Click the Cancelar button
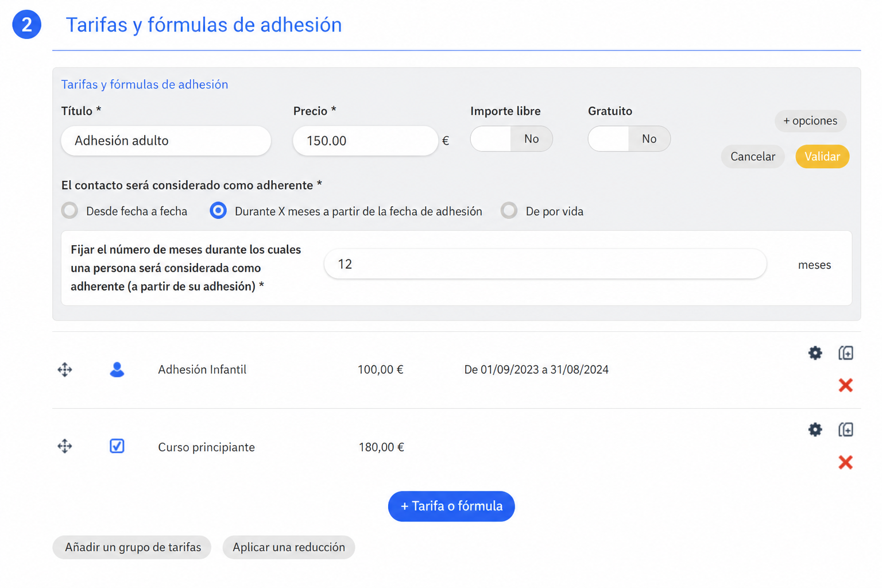 tap(752, 156)
